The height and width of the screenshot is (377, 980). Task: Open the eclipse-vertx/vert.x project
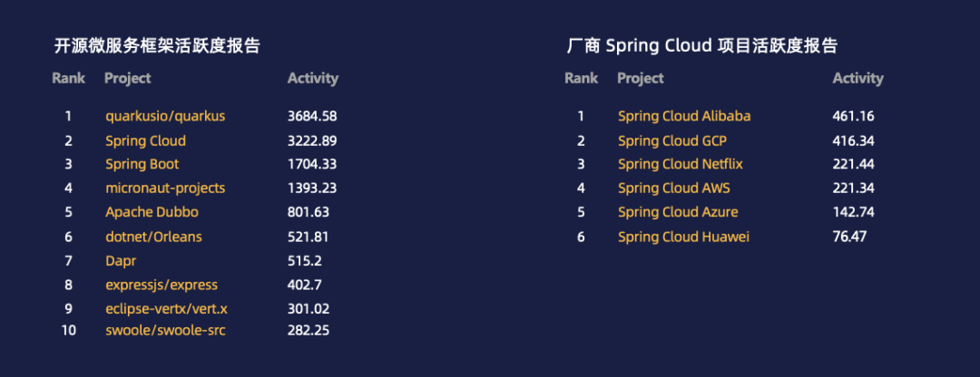tap(162, 309)
